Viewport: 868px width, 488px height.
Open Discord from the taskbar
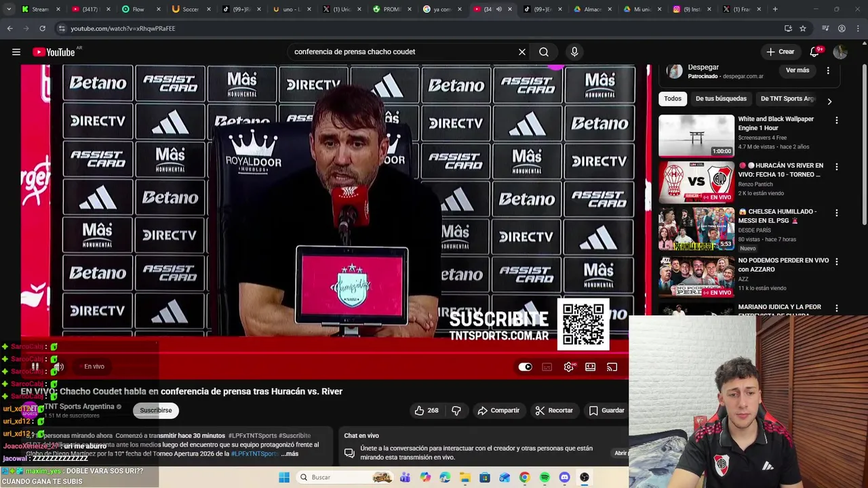[x=564, y=477]
